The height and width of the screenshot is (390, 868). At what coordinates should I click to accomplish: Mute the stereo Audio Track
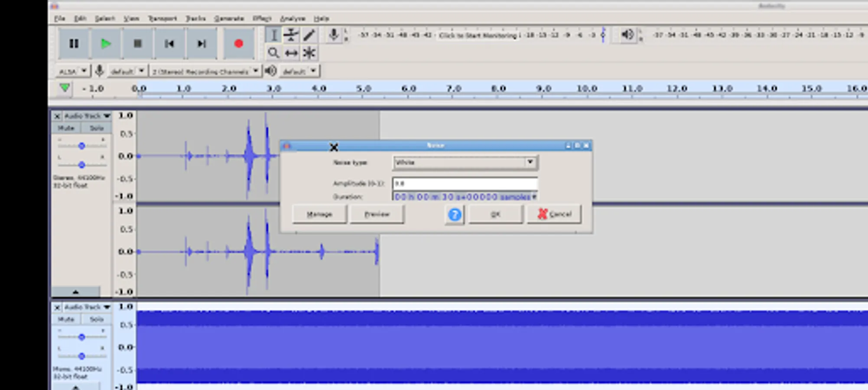point(66,128)
